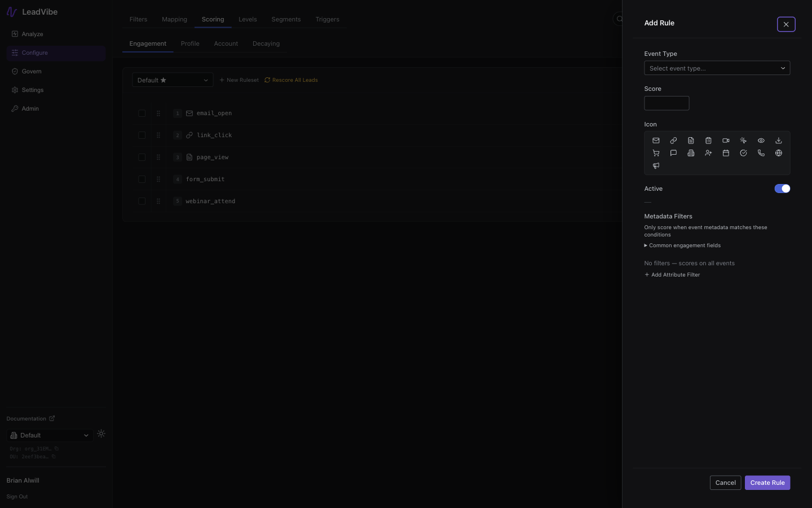This screenshot has width=812, height=508.
Task: Open the Govern section in the sidebar
Action: click(31, 71)
